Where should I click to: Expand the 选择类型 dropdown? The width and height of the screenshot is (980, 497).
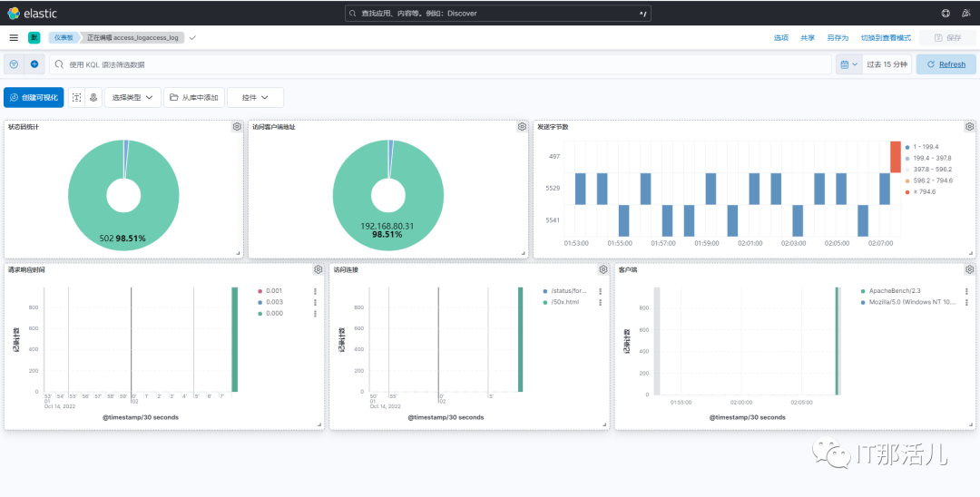click(x=132, y=97)
